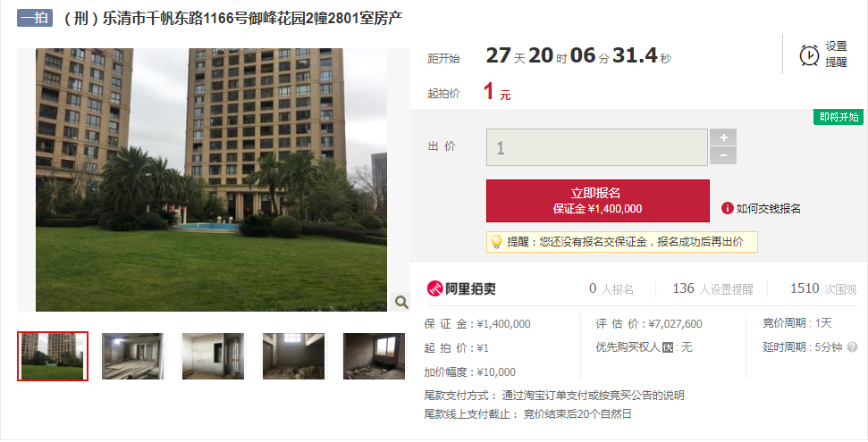Click the main property photo of the towers
Image resolution: width=868 pixels, height=442 pixels.
212,179
